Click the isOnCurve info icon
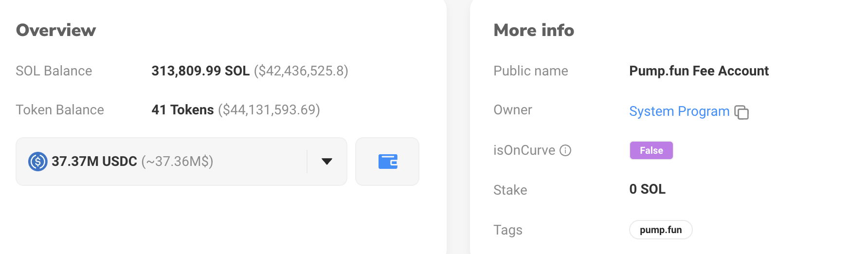868x254 pixels. (565, 150)
